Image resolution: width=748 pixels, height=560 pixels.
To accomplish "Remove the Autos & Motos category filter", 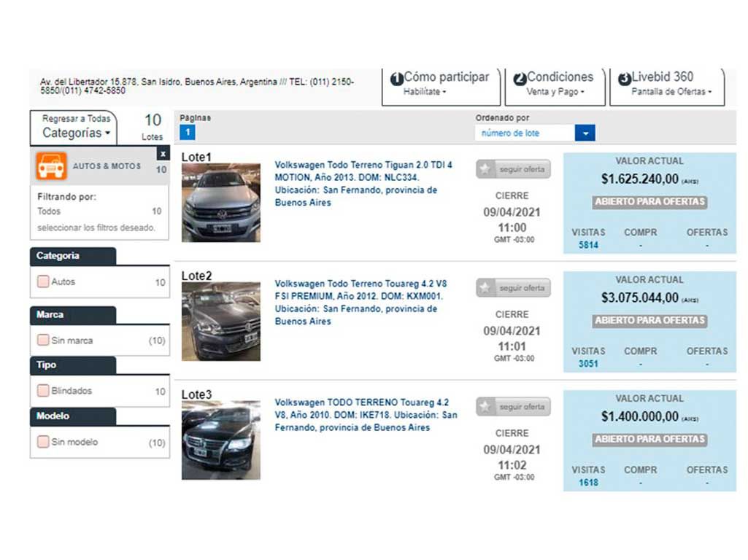I will point(163,153).
